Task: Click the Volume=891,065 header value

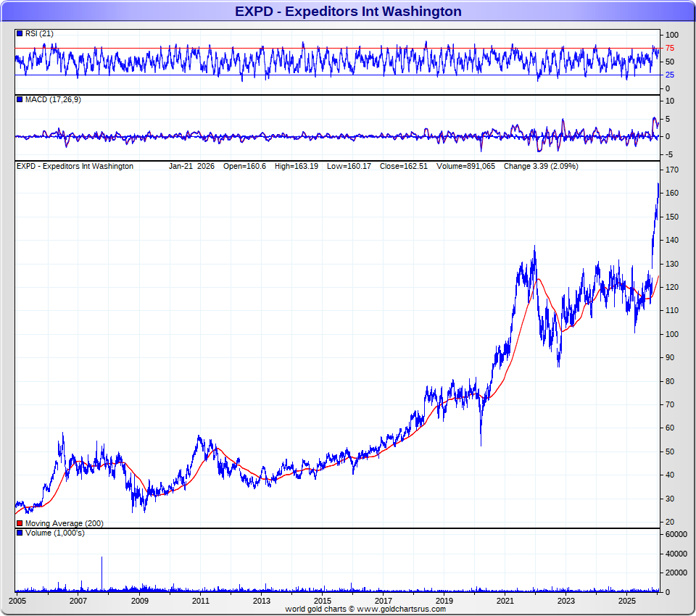Action: 464,166
